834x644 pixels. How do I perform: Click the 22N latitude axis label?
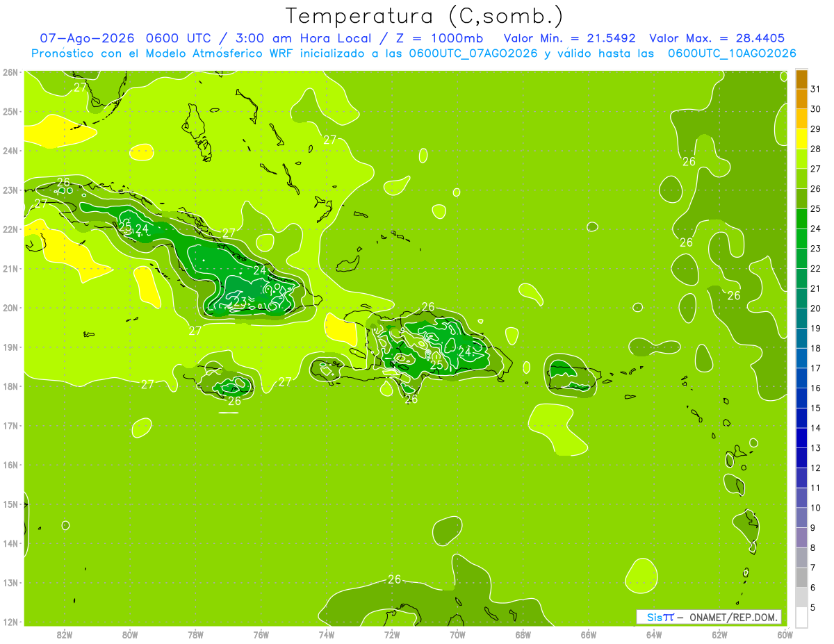click(x=11, y=229)
